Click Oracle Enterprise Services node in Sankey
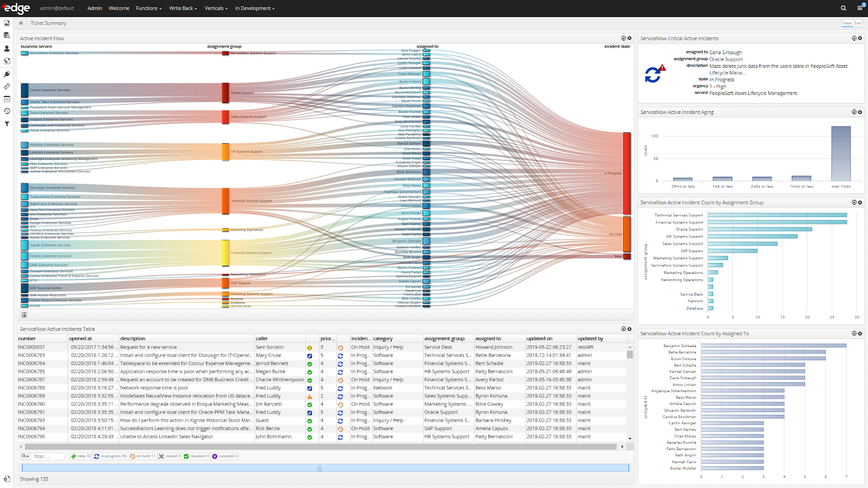This screenshot has height=488, width=868. [x=24, y=90]
